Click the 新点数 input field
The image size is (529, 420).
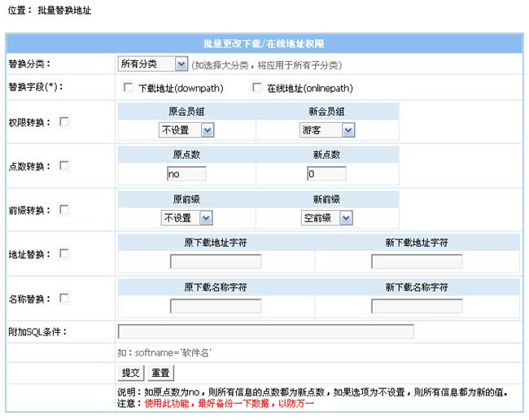tap(326, 173)
